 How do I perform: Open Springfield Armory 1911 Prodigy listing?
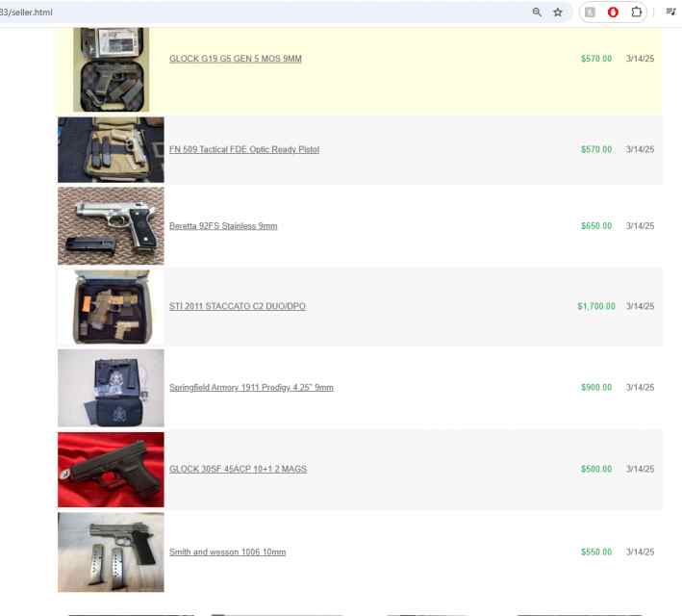(251, 388)
